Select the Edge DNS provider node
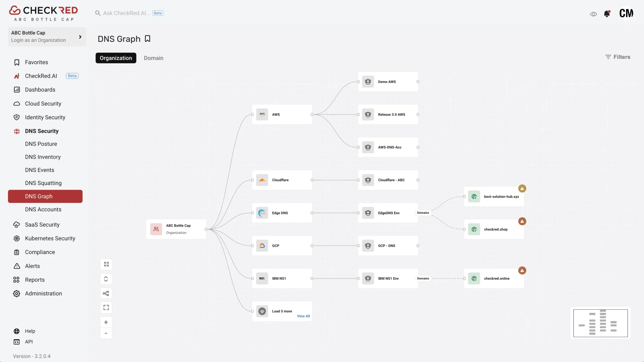 (282, 213)
